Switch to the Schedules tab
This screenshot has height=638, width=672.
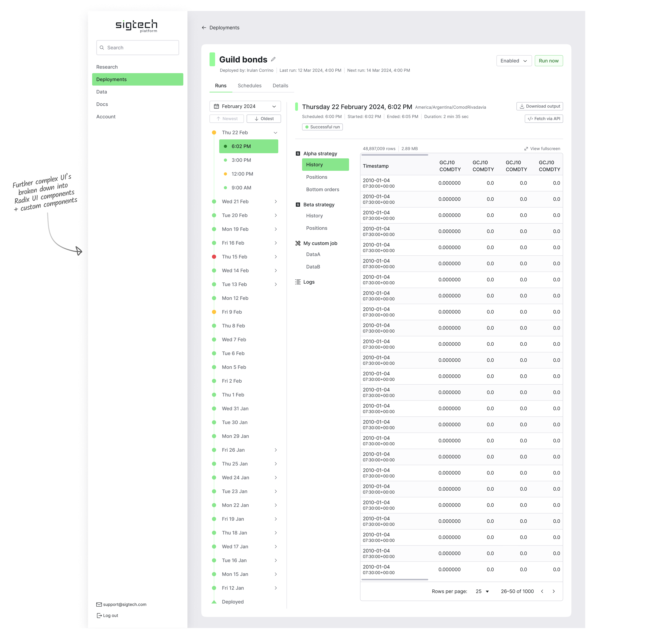249,86
